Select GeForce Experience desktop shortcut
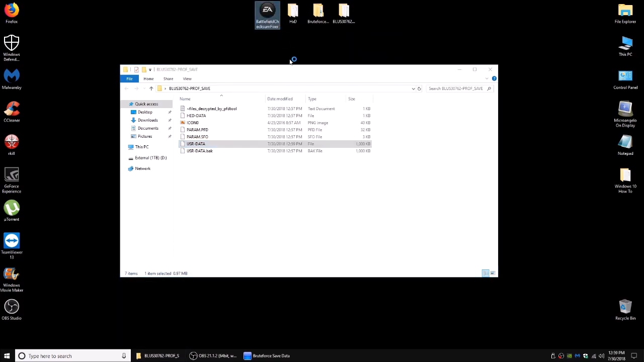 (12, 180)
